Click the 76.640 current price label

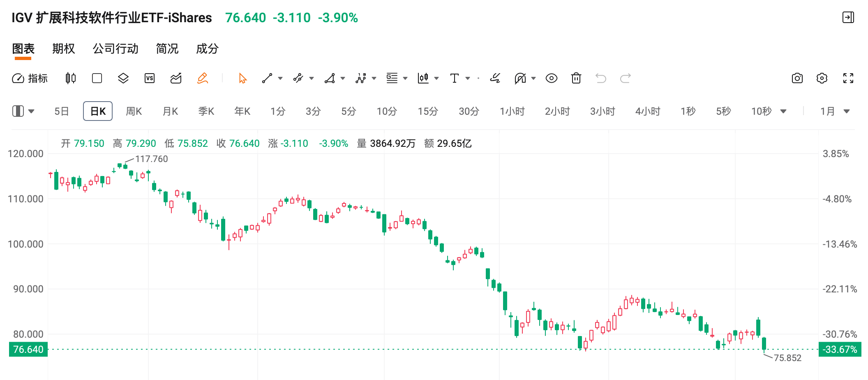(28, 349)
